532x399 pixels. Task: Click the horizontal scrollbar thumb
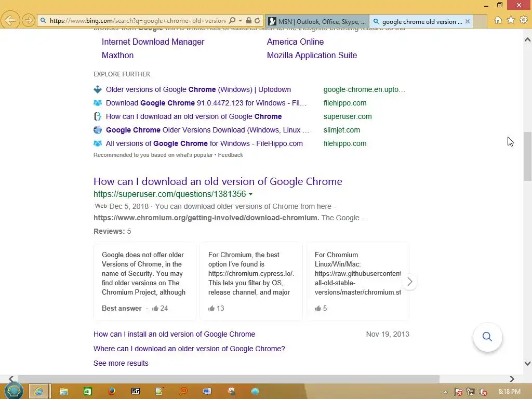click(x=229, y=379)
